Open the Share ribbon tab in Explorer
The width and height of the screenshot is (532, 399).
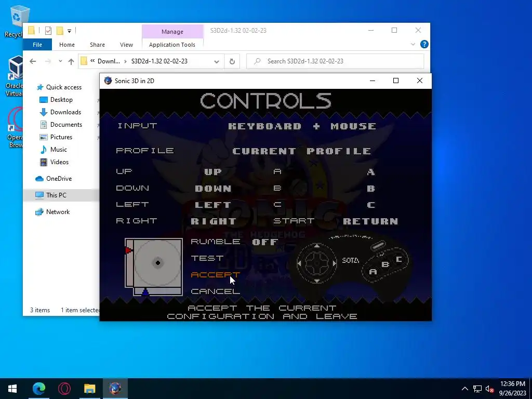[97, 45]
